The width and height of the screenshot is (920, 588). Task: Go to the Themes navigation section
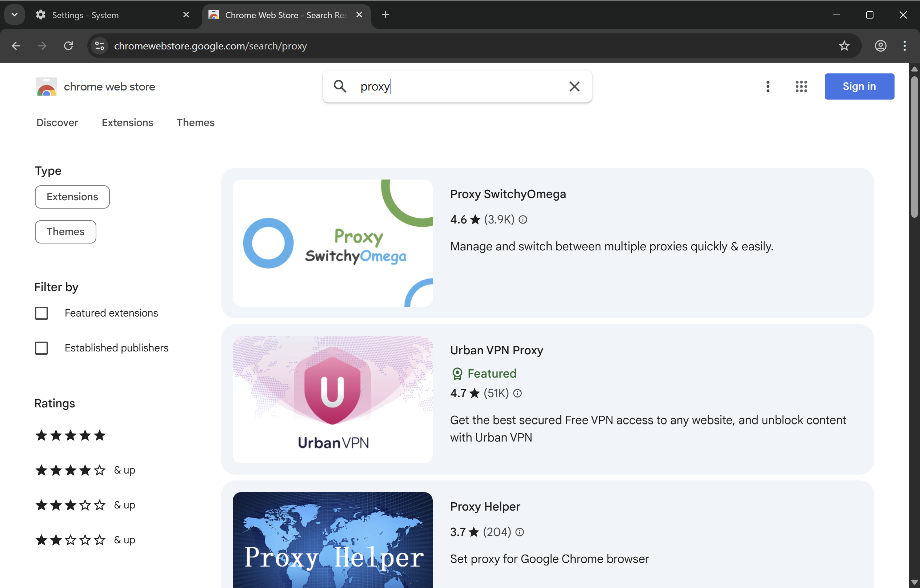click(x=196, y=122)
